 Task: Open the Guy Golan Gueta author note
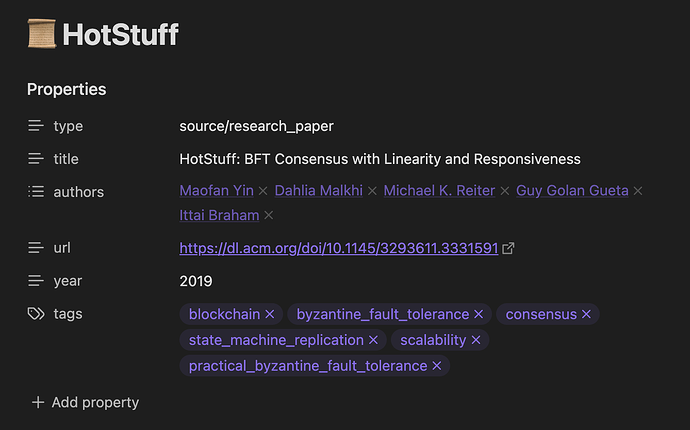(x=572, y=191)
